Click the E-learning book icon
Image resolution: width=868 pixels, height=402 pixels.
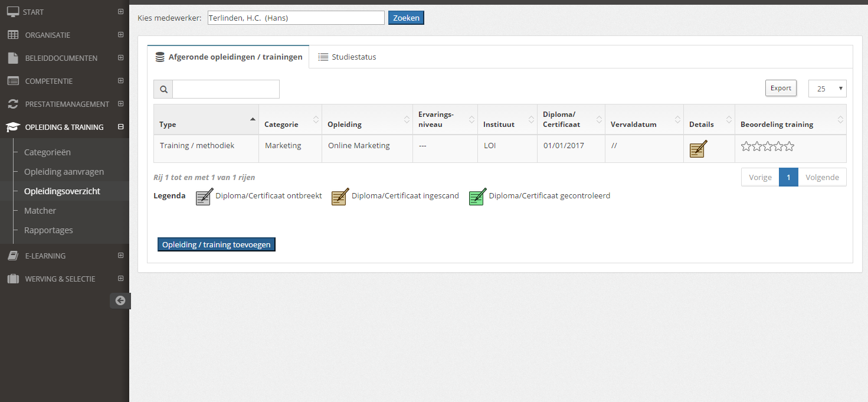point(13,256)
